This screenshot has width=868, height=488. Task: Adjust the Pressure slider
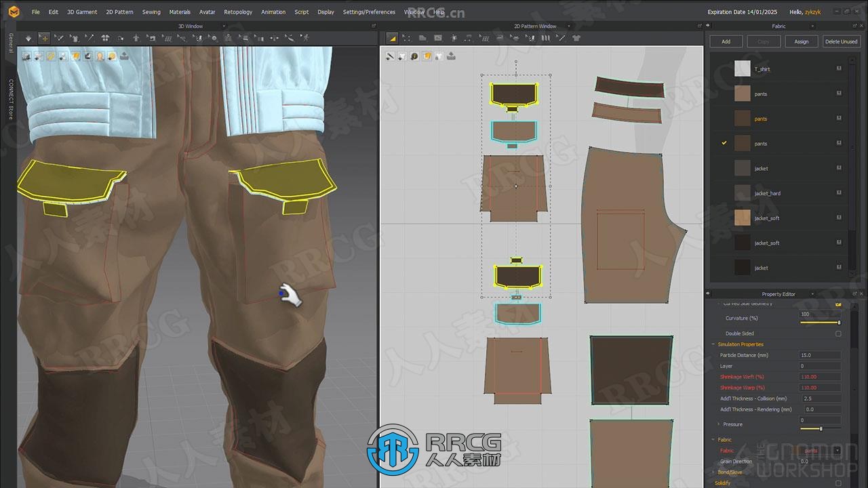tap(821, 428)
